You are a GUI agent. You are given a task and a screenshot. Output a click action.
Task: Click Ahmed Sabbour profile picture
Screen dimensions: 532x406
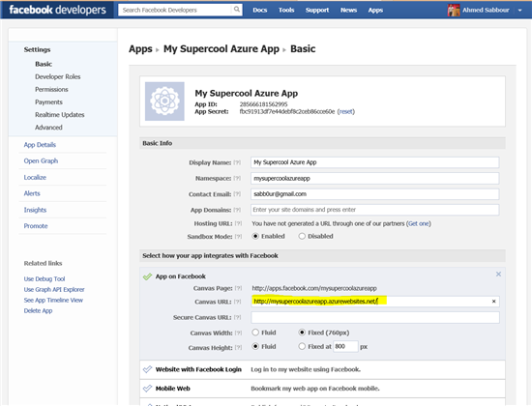(454, 11)
